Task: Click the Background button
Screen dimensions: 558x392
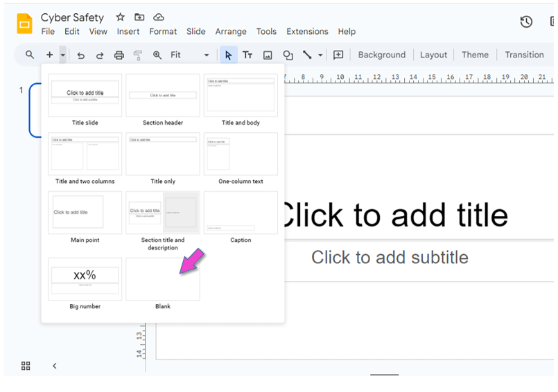Action: click(x=381, y=55)
